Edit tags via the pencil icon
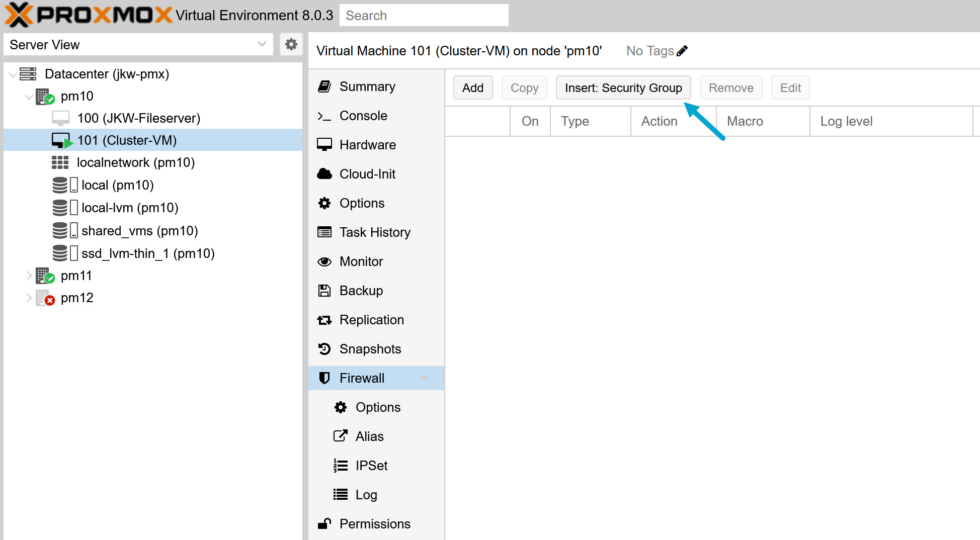The image size is (980, 540). click(x=683, y=50)
